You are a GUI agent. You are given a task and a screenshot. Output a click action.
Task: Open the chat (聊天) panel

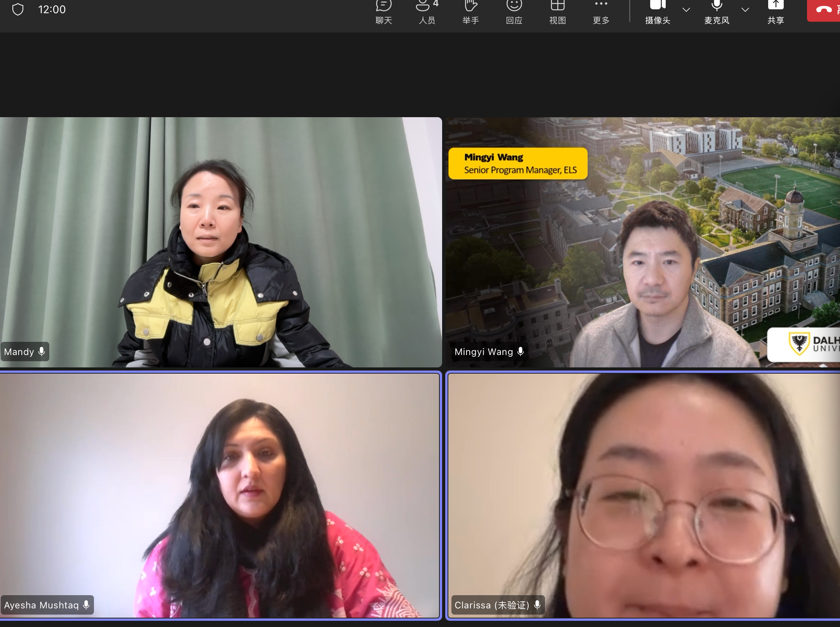(384, 11)
